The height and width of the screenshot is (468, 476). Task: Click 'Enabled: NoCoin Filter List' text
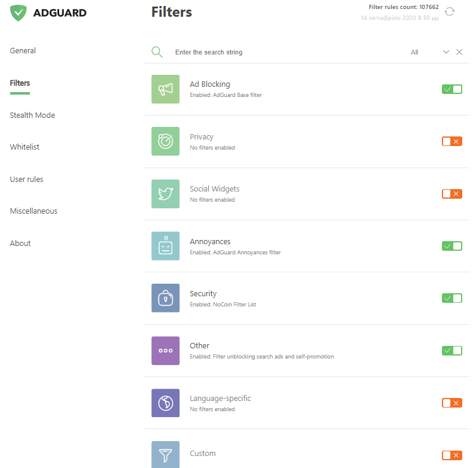click(223, 305)
